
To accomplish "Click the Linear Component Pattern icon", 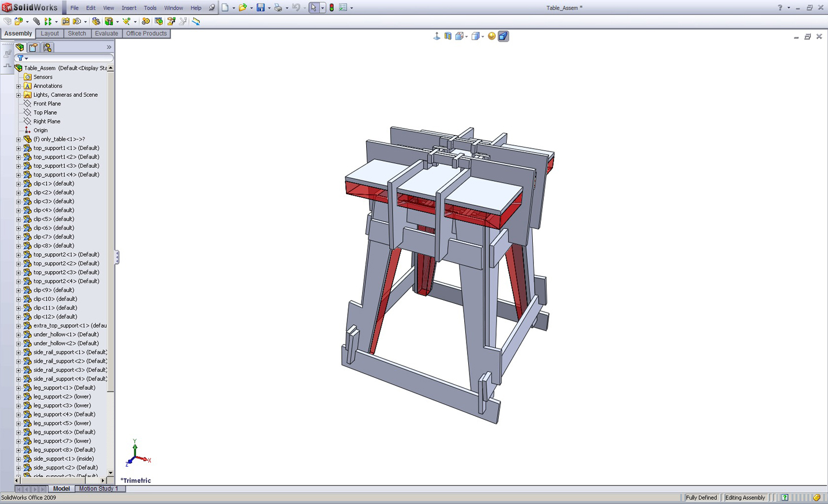I will 48,21.
